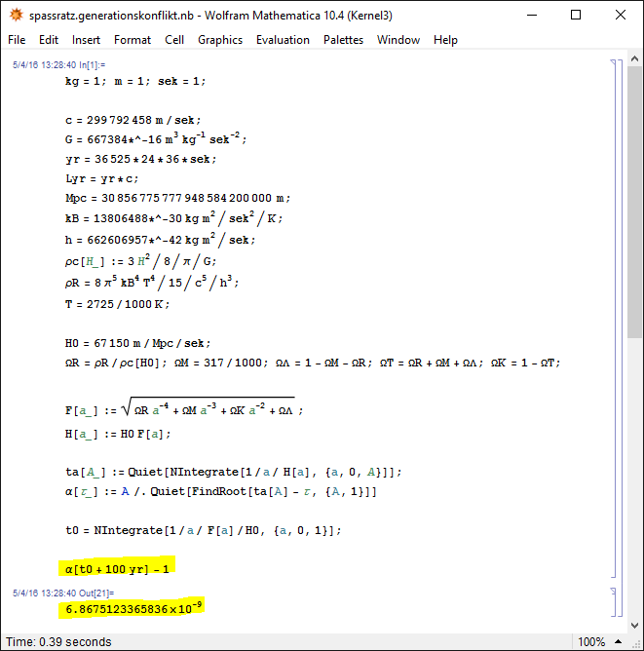The width and height of the screenshot is (644, 651).
Task: Click the vertical scrollbar thumb
Action: coord(634,202)
